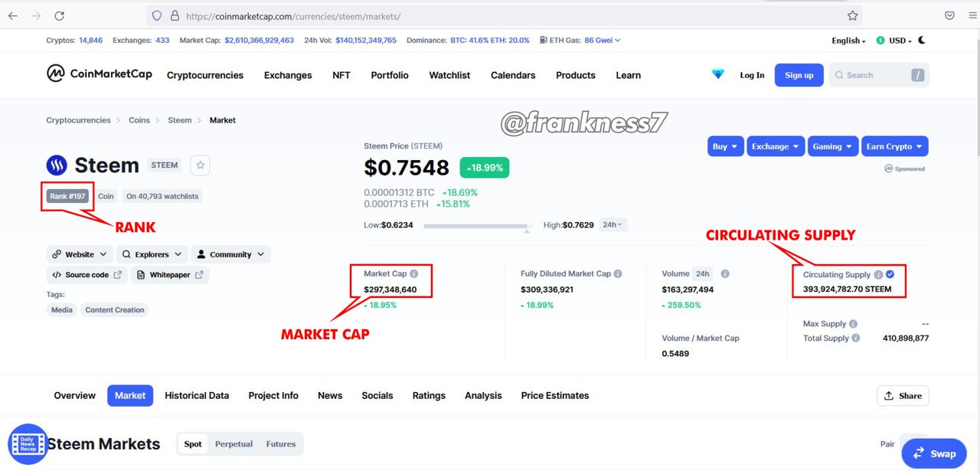980x474 pixels.
Task: Switch to News tab
Action: pyautogui.click(x=330, y=395)
